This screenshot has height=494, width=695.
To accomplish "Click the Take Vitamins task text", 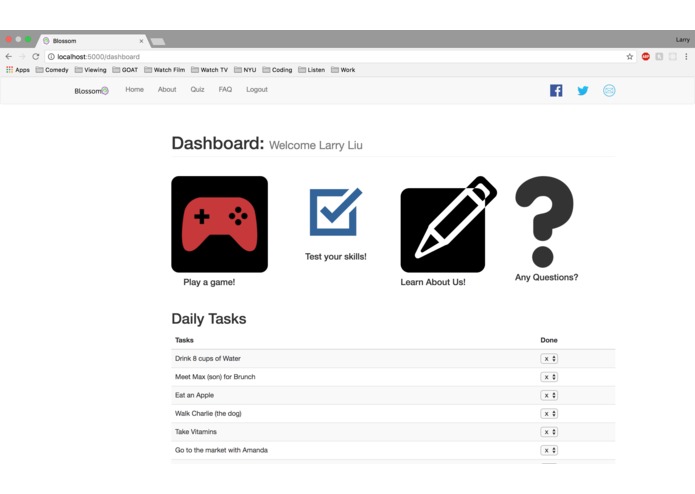I will click(x=195, y=432).
